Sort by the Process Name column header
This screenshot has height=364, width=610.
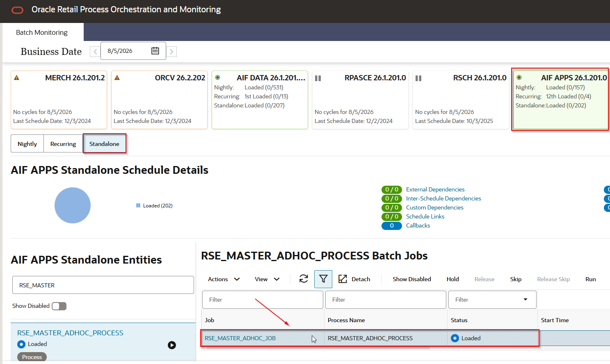click(346, 320)
